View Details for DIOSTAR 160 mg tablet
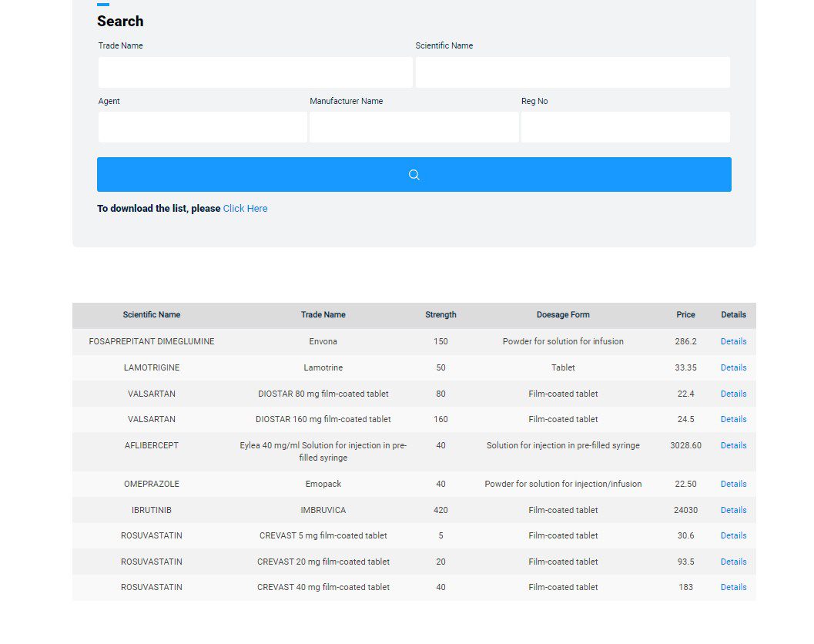Screen dimensions: 814x644 734,419
